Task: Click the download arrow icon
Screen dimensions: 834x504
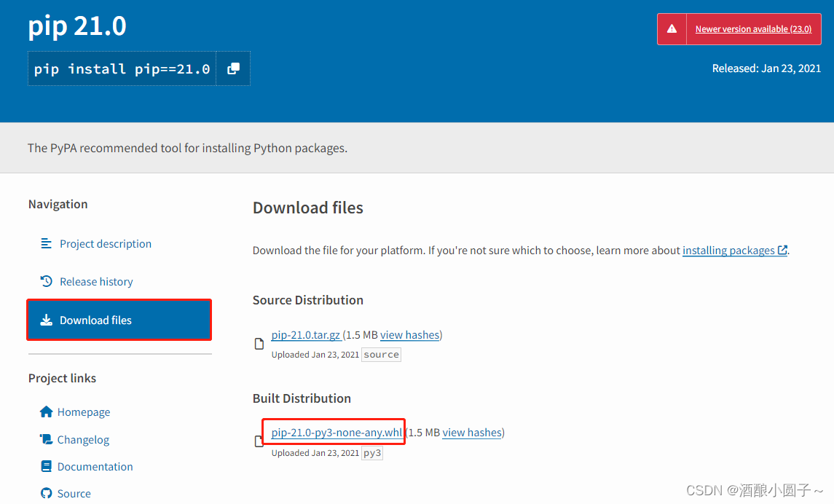Action: pyautogui.click(x=47, y=320)
